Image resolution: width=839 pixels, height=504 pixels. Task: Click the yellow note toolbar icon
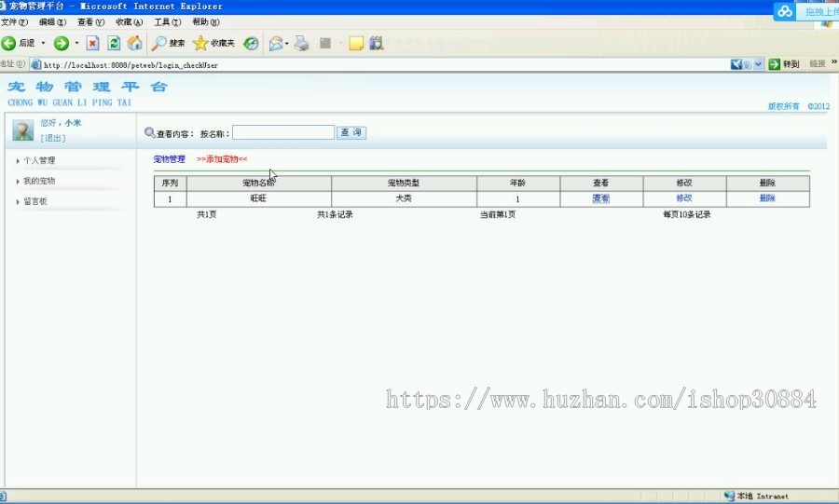point(356,43)
